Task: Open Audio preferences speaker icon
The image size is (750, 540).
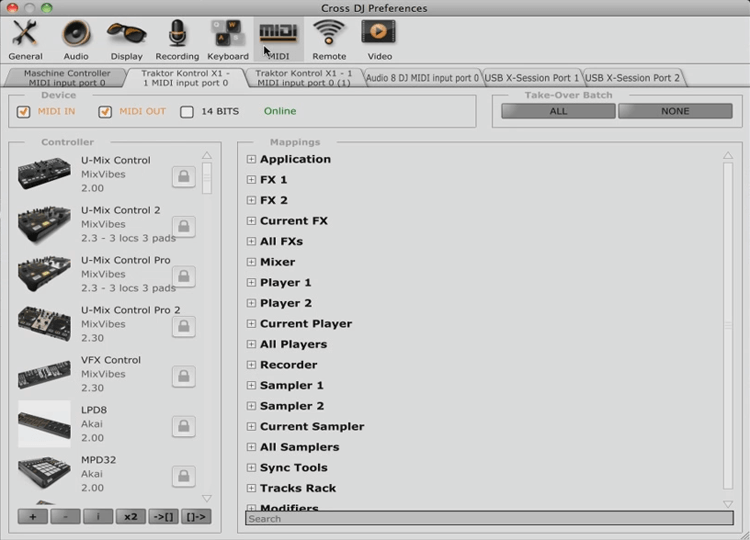Action: tap(76, 33)
